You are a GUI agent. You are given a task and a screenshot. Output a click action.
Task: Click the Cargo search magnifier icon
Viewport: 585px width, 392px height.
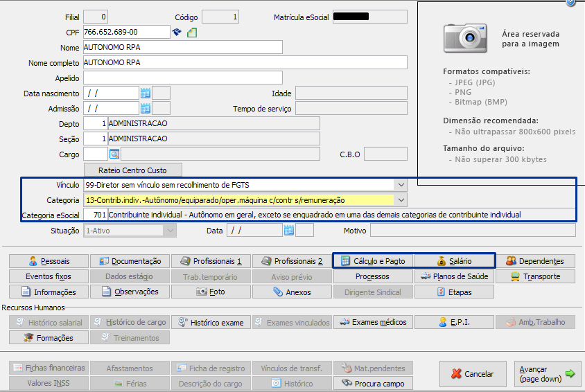[114, 154]
